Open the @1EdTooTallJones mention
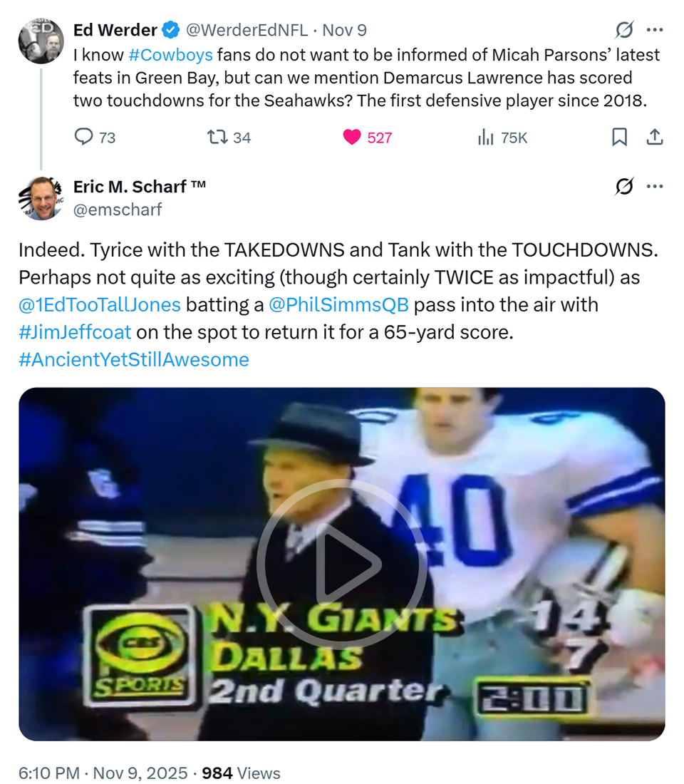Viewport: 684px width, 784px height. coord(100,305)
